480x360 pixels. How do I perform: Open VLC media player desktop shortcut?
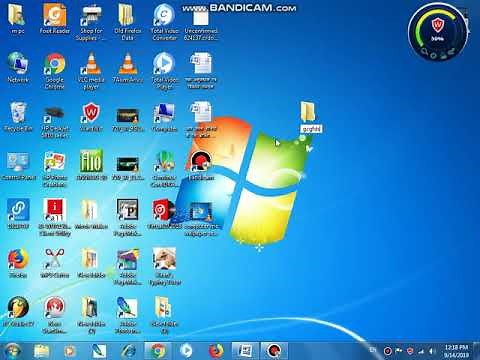tap(91, 71)
